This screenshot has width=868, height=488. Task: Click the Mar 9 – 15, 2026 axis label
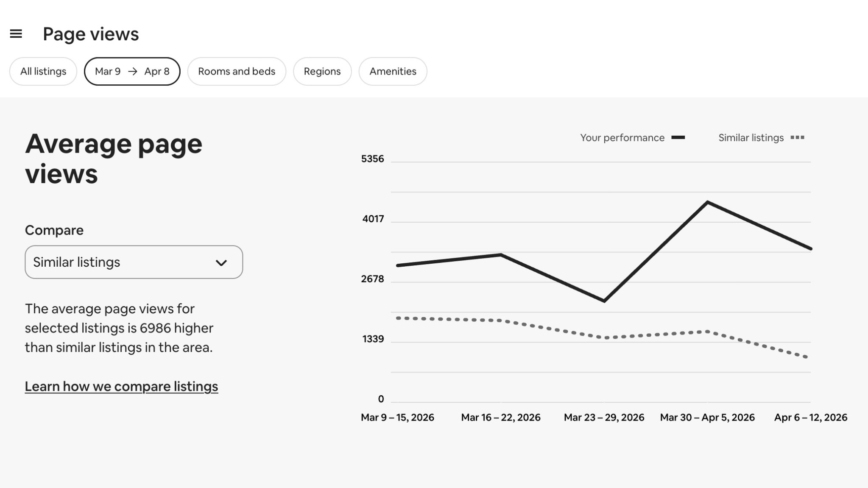[x=397, y=418]
